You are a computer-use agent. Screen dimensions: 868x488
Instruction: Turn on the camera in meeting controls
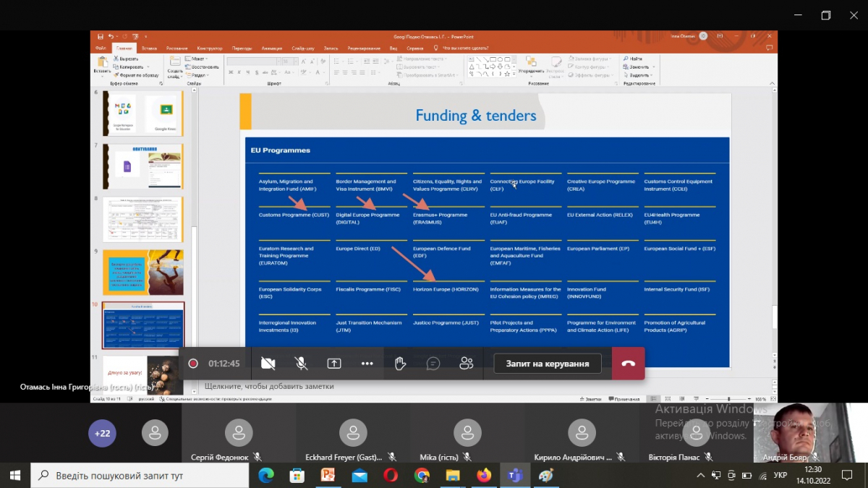pos(268,364)
